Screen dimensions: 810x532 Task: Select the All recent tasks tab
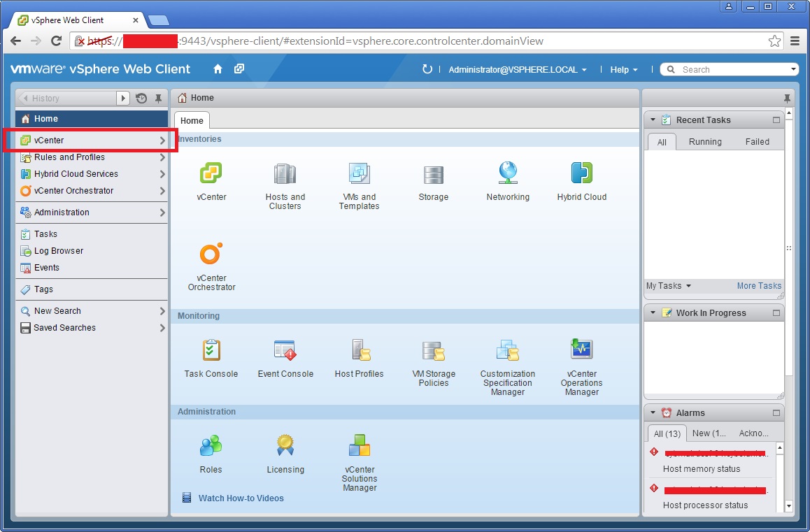[662, 141]
